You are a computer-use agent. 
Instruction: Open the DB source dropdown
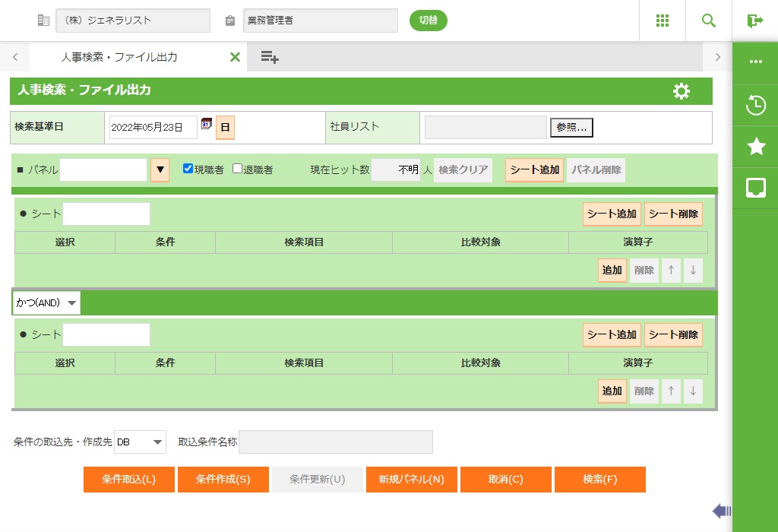click(x=140, y=442)
